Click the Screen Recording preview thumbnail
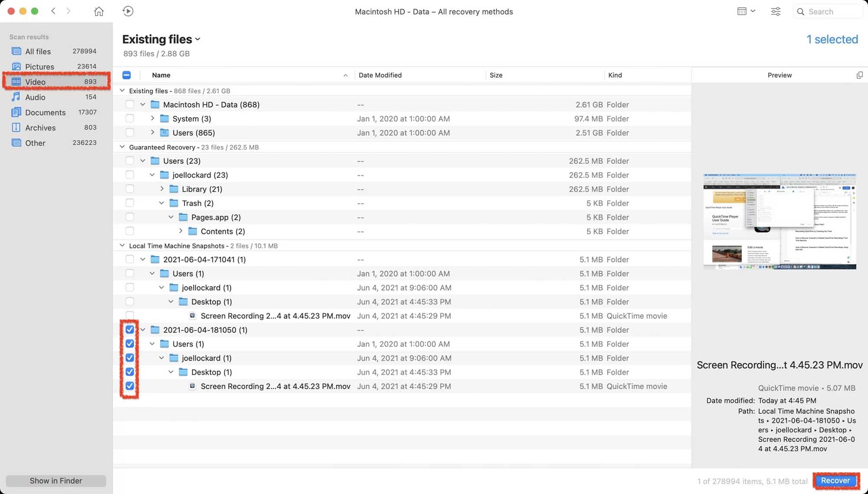 click(x=779, y=222)
